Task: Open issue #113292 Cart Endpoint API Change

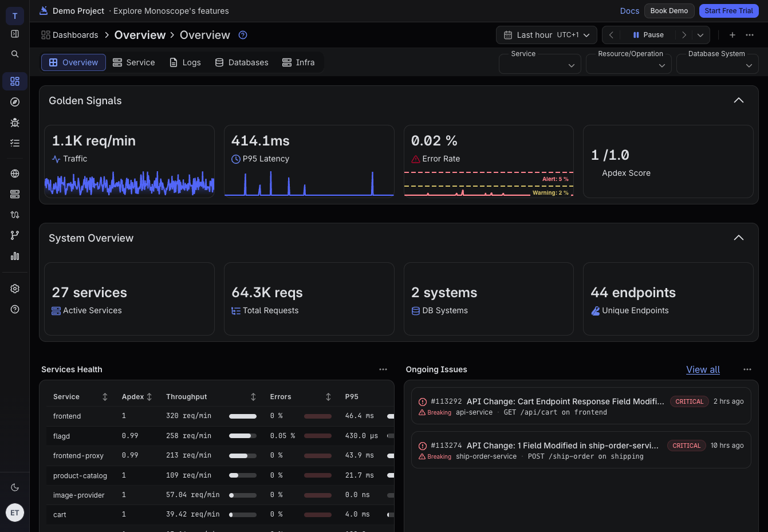Action: 581,406
